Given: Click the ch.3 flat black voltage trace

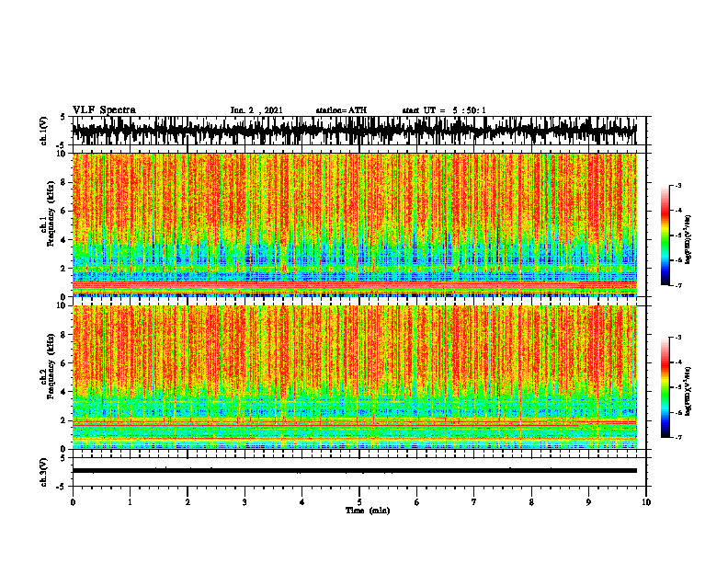Looking at the screenshot, I should coord(354,471).
